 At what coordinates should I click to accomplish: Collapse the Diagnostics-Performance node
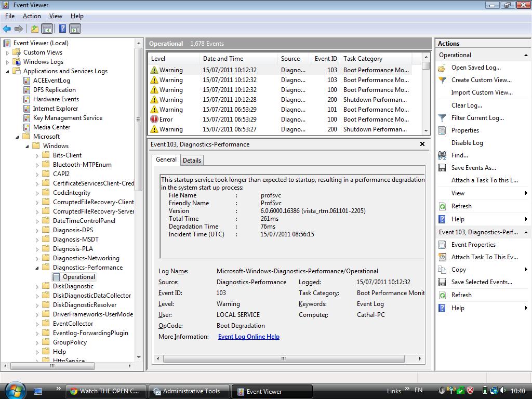37,268
